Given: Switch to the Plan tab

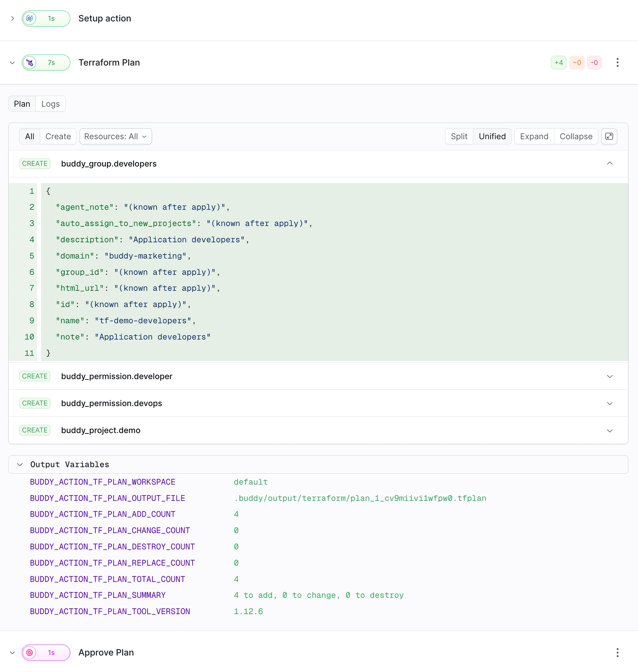Looking at the screenshot, I should 22,104.
